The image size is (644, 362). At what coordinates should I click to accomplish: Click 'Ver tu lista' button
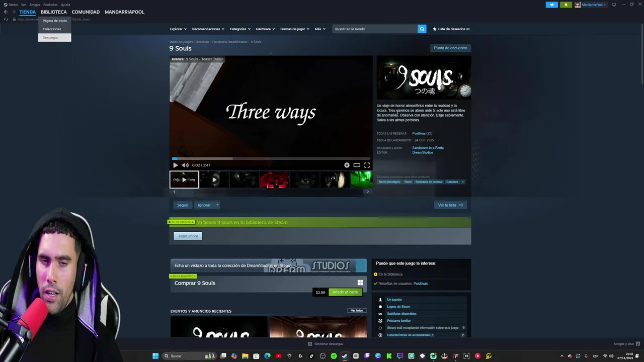tap(450, 205)
